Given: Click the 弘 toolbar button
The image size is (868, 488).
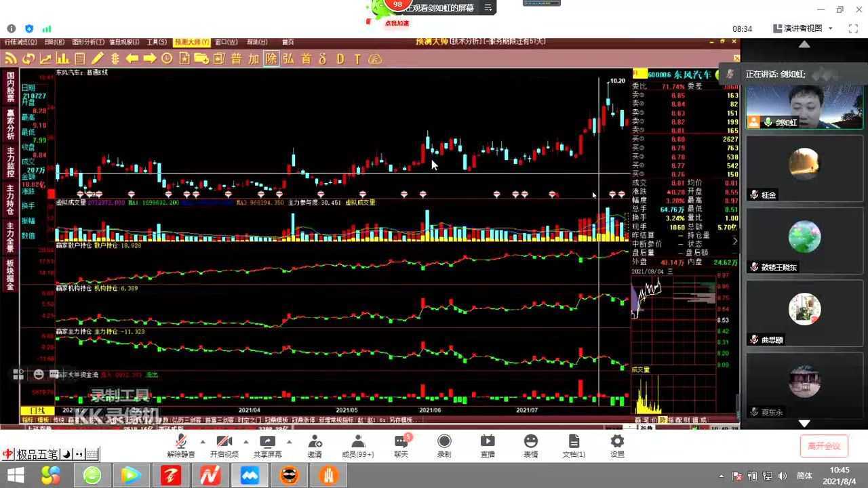Looking at the screenshot, I should [288, 59].
